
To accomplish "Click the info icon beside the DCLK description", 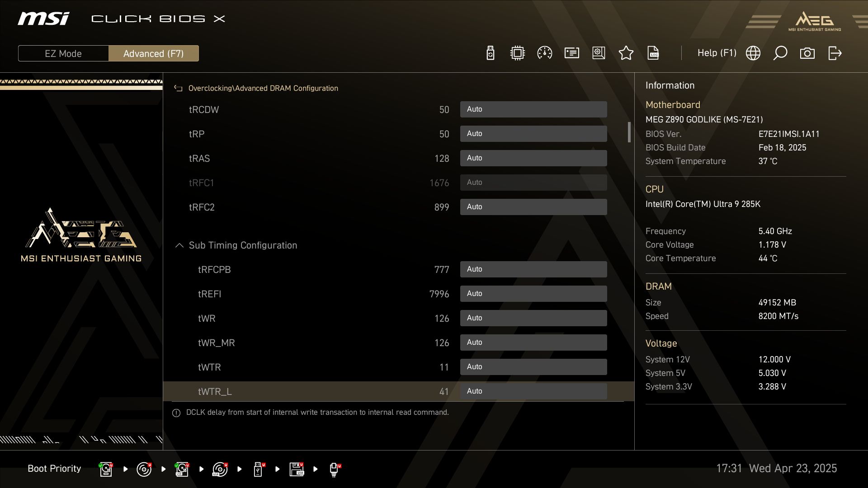I will pos(176,413).
